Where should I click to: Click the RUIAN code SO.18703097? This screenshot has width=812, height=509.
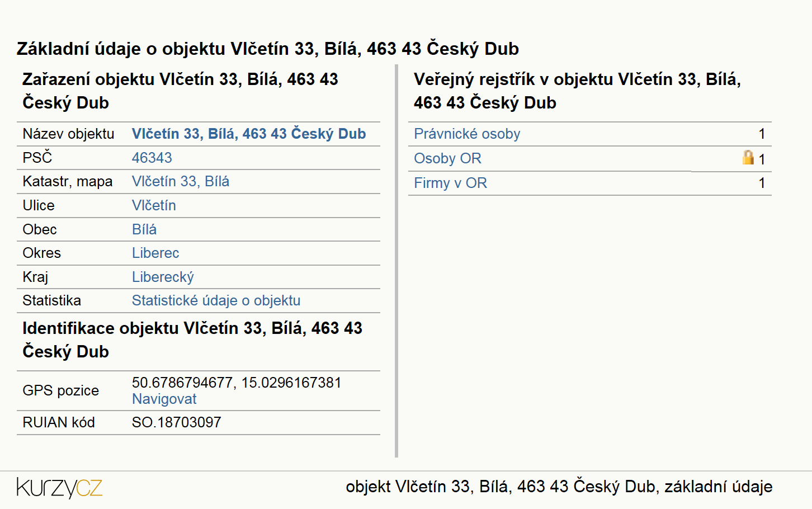[177, 422]
